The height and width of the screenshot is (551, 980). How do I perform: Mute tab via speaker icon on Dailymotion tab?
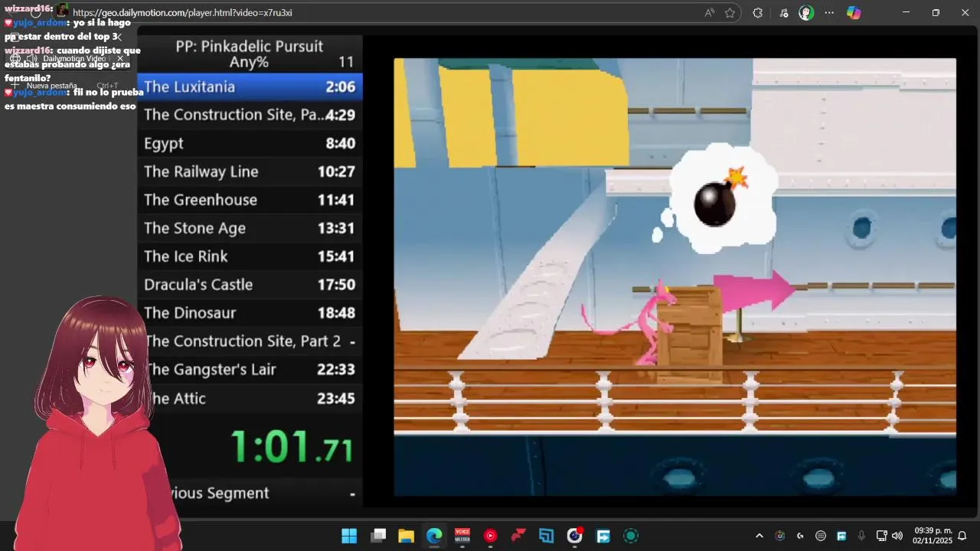tap(31, 58)
